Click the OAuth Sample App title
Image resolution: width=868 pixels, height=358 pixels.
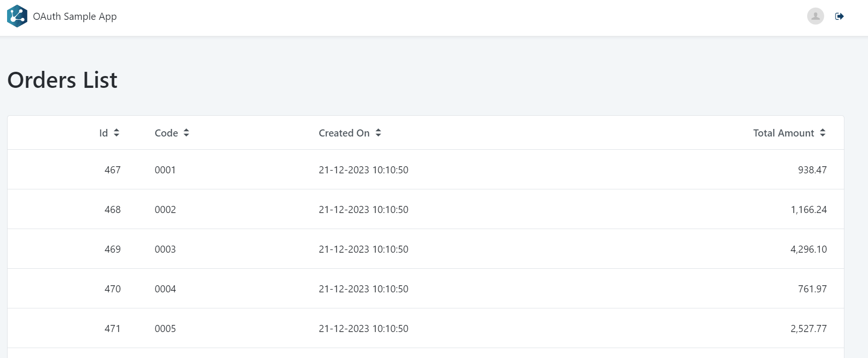(75, 17)
